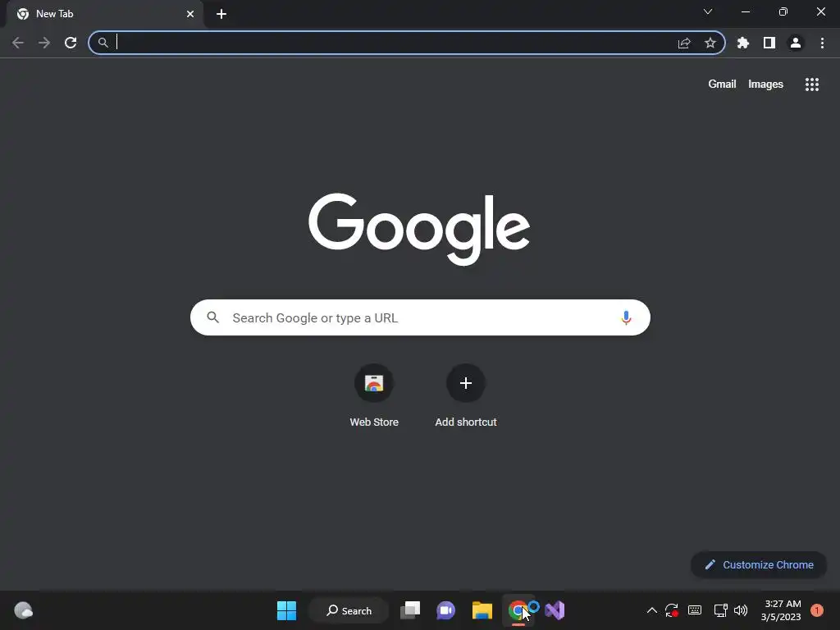The width and height of the screenshot is (840, 630).
Task: Bookmark this tab with the star icon
Action: tap(710, 43)
